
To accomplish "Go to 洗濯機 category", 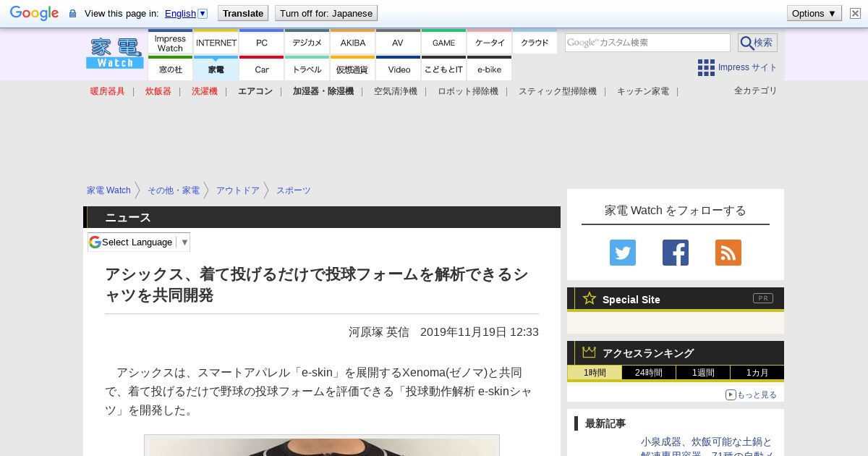I will [x=205, y=91].
